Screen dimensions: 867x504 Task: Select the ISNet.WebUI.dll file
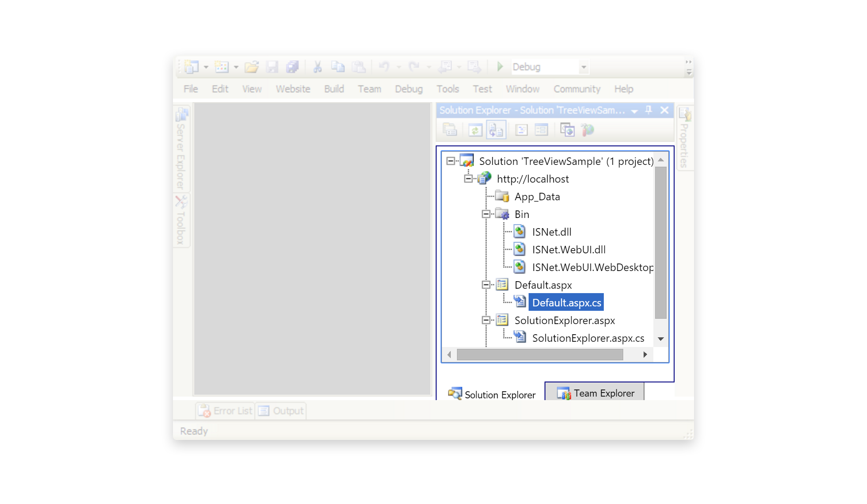tap(568, 250)
